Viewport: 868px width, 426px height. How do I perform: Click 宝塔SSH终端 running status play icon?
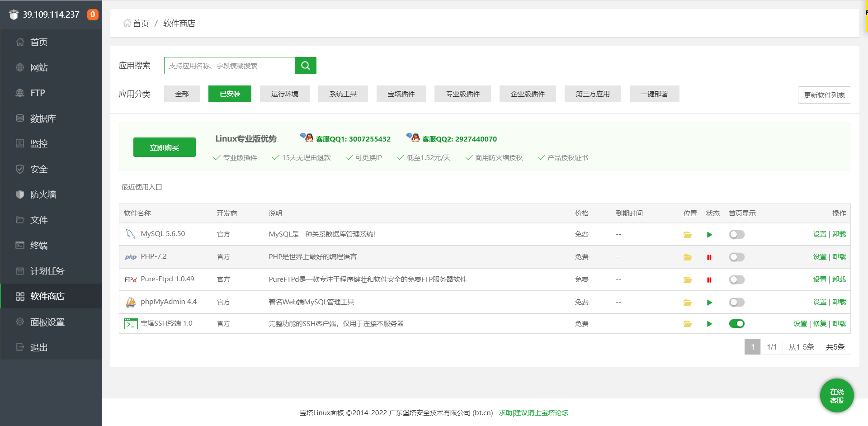709,324
